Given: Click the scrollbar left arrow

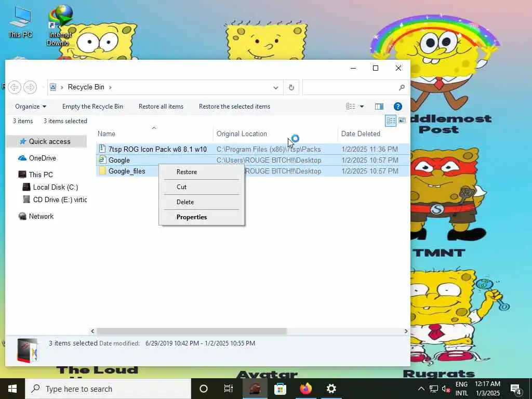Looking at the screenshot, I should point(92,331).
